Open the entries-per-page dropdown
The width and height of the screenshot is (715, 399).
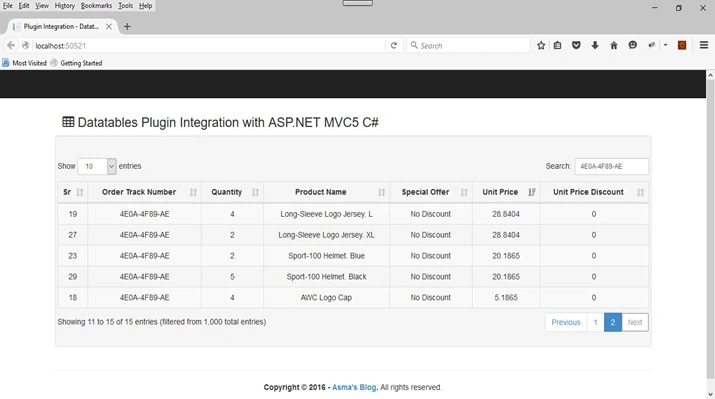click(97, 166)
